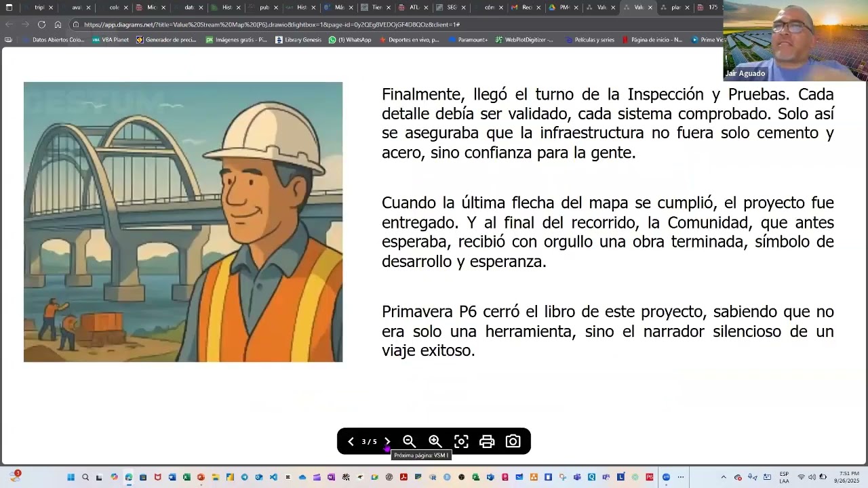Image resolution: width=868 pixels, height=488 pixels.
Task: Close the 'tripl' browser tab
Action: (x=51, y=7)
